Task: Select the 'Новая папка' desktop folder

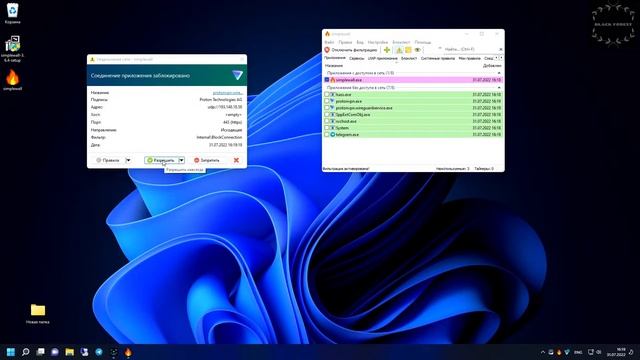Action: pos(38,313)
